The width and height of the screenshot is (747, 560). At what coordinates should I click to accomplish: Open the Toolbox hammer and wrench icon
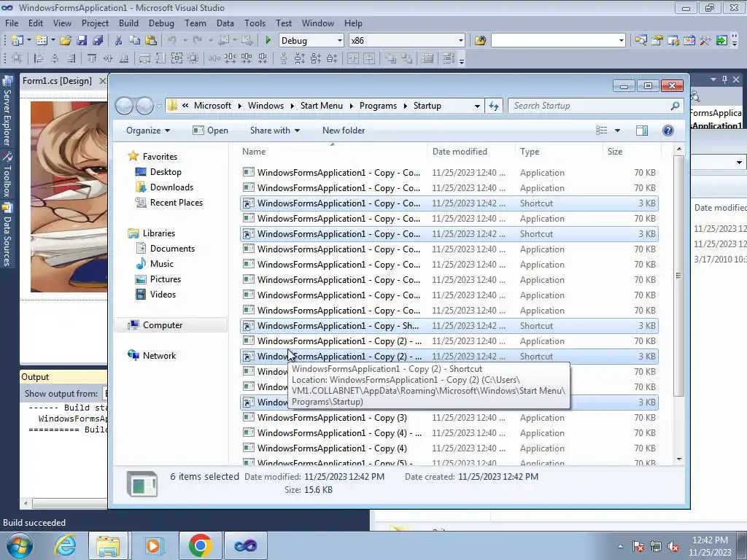(x=705, y=41)
